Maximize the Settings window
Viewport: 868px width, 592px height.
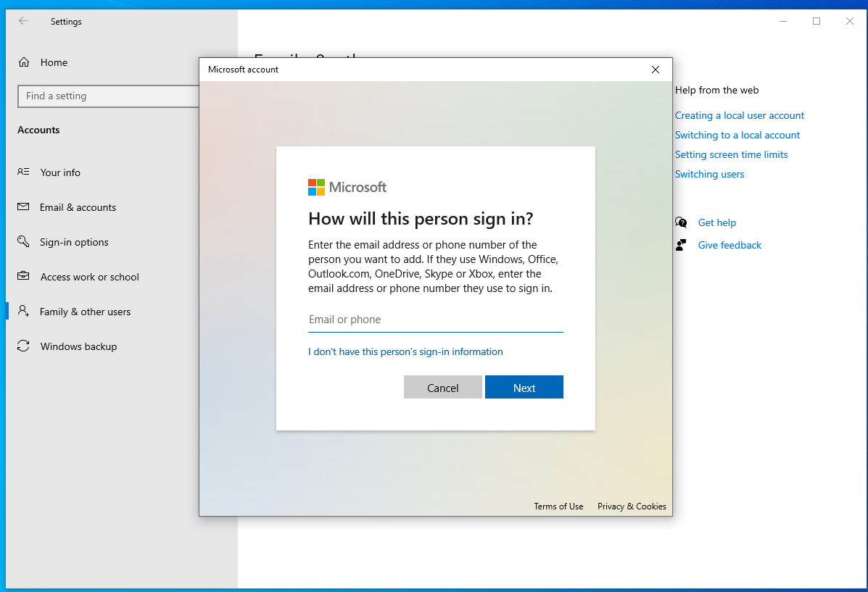click(x=817, y=21)
